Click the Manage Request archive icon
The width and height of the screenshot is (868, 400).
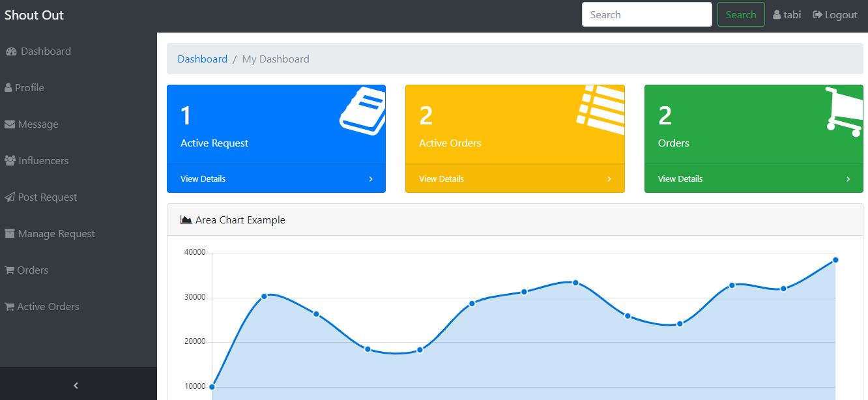click(x=10, y=234)
